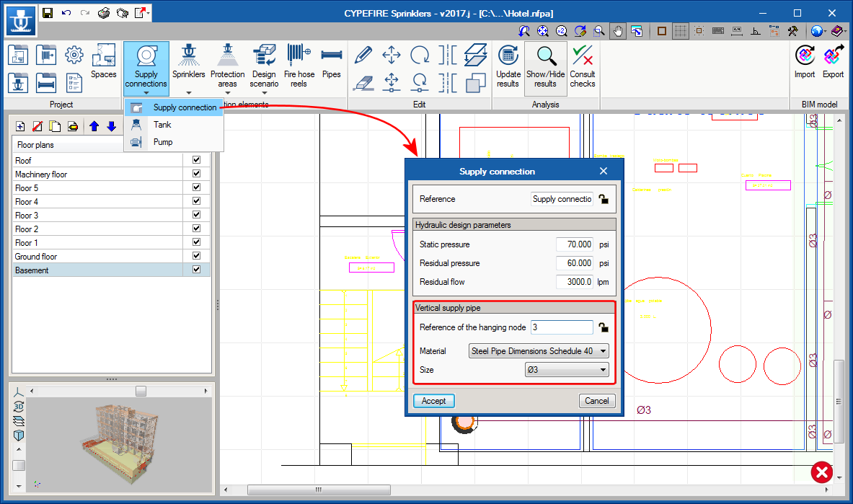Select the Fire hose reels tool
Viewport: 853px width, 504px height.
pos(299,56)
